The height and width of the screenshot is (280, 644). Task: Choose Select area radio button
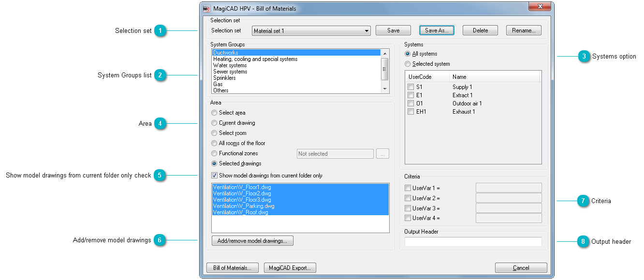pos(214,113)
